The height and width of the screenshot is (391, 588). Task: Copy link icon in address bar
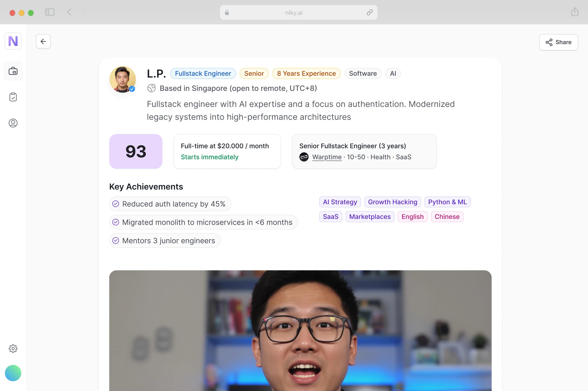(370, 12)
